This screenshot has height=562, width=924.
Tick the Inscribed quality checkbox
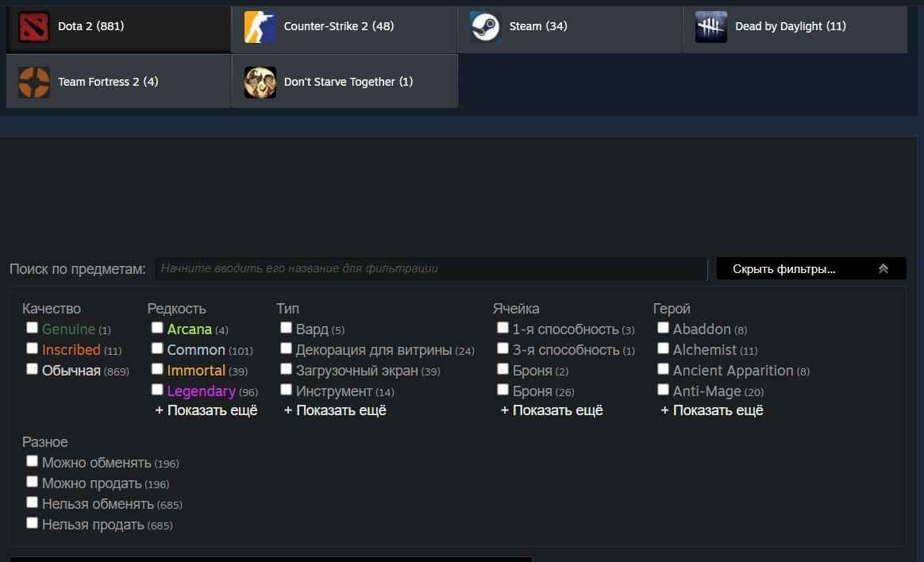click(x=32, y=348)
